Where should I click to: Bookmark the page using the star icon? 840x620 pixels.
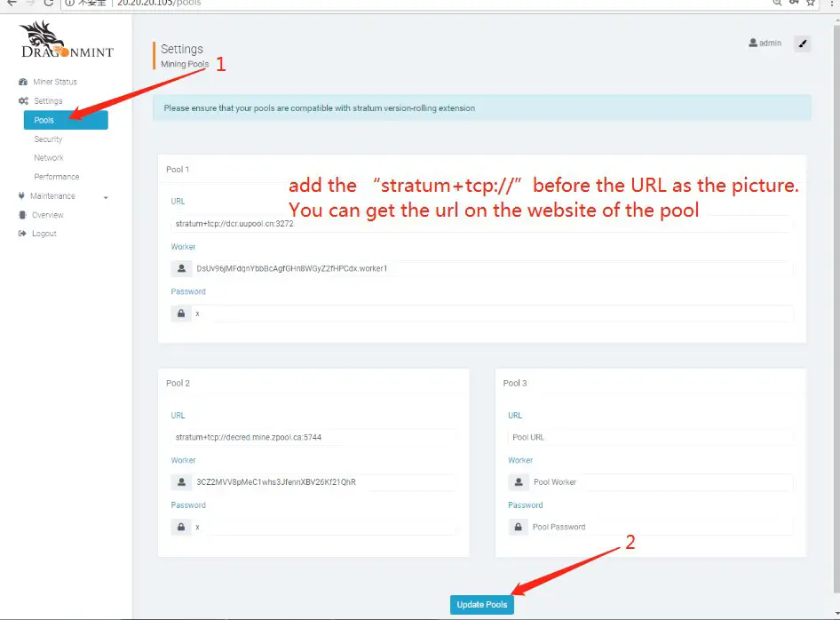[810, 4]
